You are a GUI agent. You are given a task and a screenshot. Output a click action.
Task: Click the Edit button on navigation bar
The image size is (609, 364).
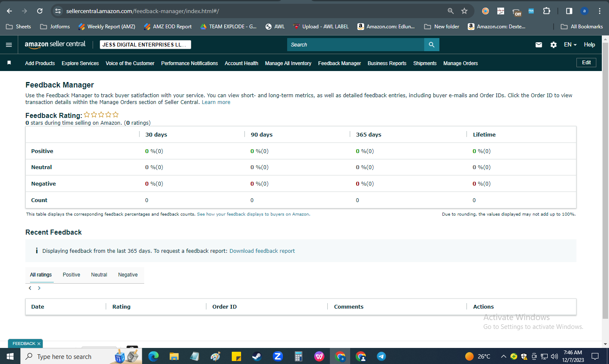coord(586,63)
